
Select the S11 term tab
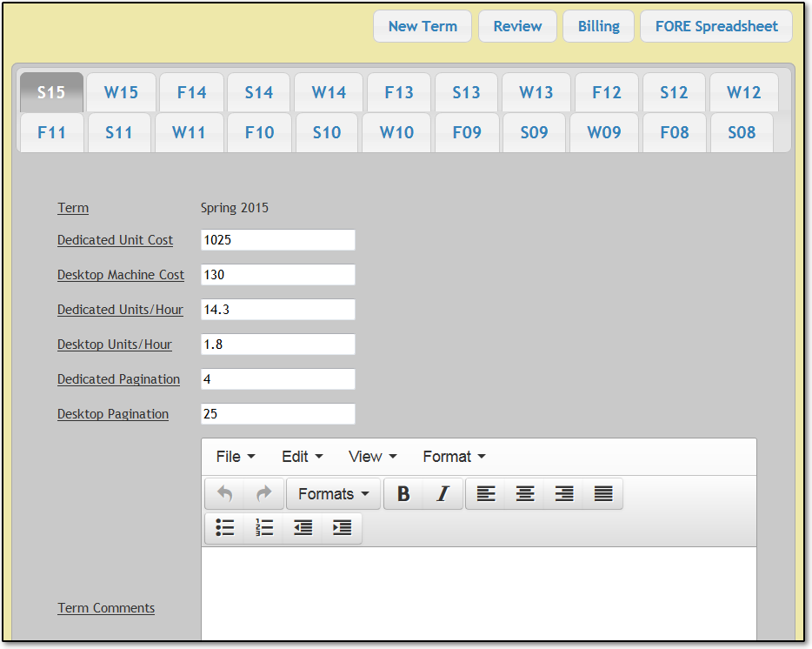119,132
